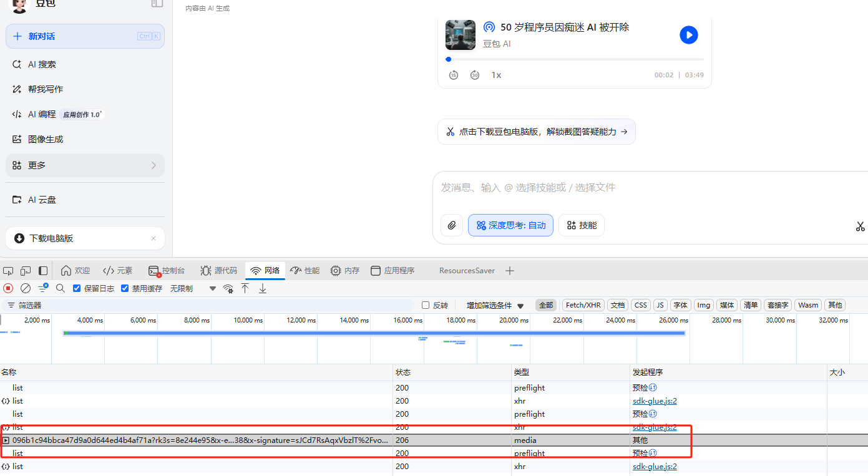Check the 反转 checkbox

[x=426, y=305]
